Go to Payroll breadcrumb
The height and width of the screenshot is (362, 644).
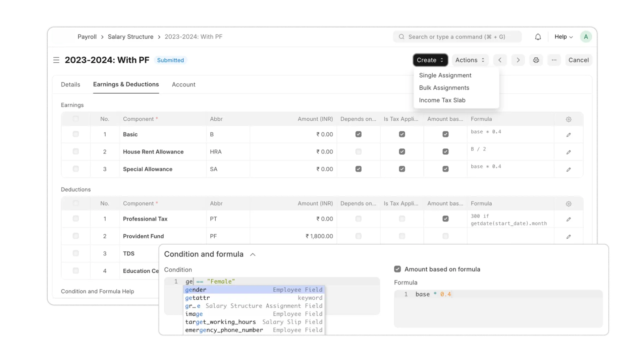[87, 37]
